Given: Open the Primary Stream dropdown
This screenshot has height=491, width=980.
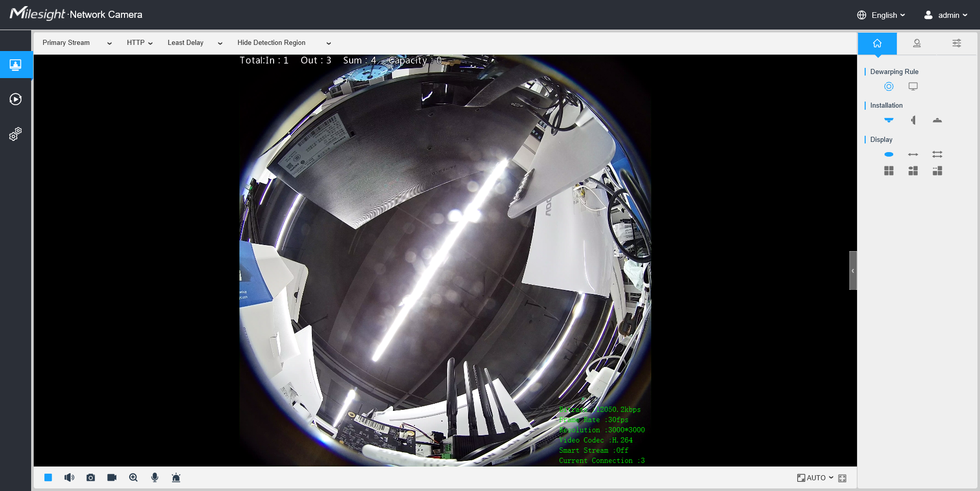Looking at the screenshot, I should click(x=77, y=43).
